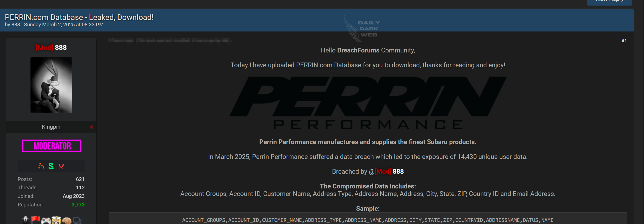Click the green S contact icon
Image resolution: width=644 pixels, height=224 pixels.
point(51,166)
